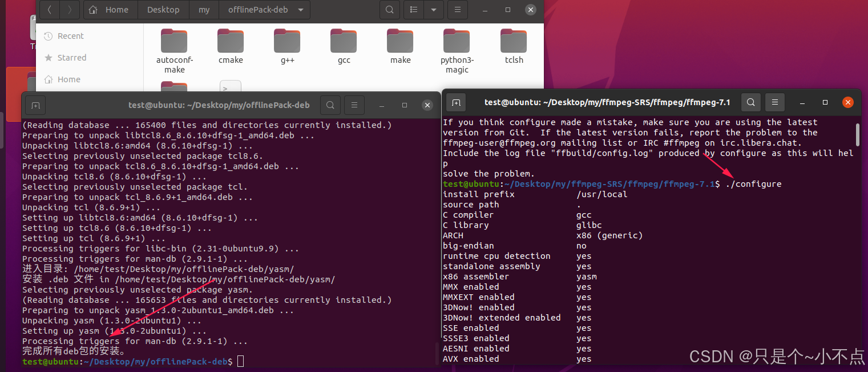Click 'SSSE3 enabled' line
The width and height of the screenshot is (868, 372).
click(x=517, y=338)
